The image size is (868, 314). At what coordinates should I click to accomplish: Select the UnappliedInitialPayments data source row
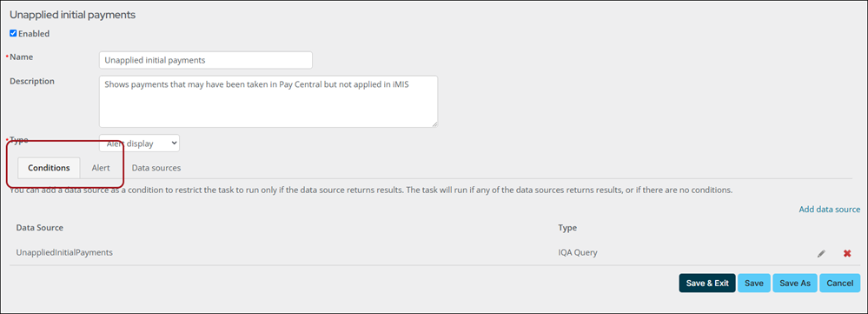click(x=434, y=252)
